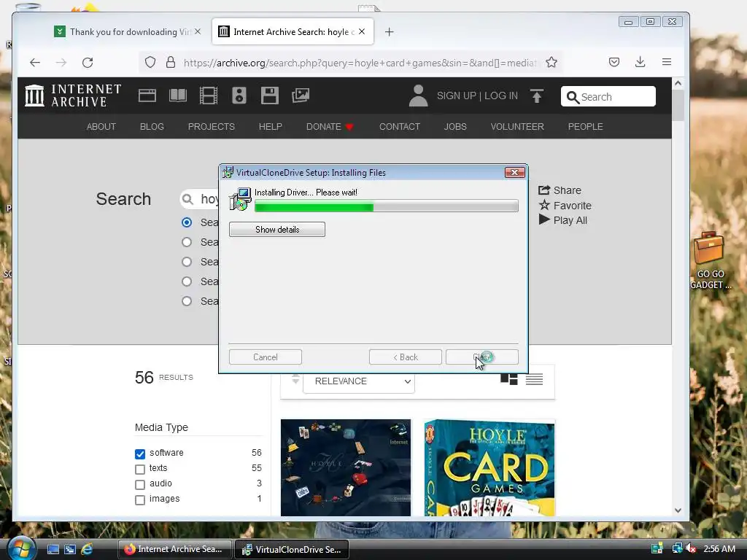The image size is (747, 560).
Task: Open the Images icon
Action: 301,96
